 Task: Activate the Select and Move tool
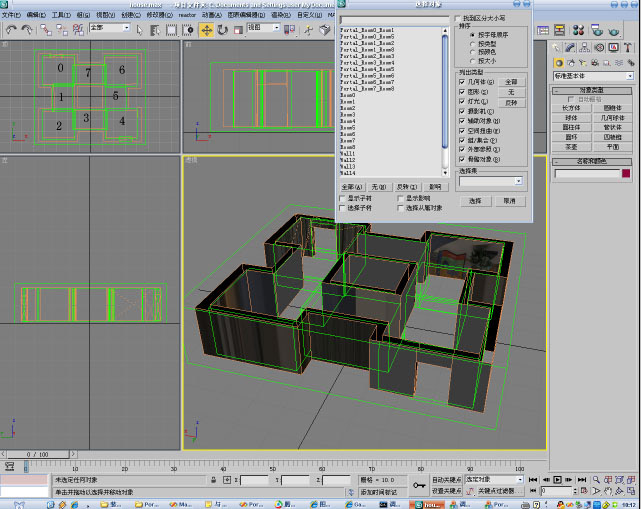coord(206,30)
